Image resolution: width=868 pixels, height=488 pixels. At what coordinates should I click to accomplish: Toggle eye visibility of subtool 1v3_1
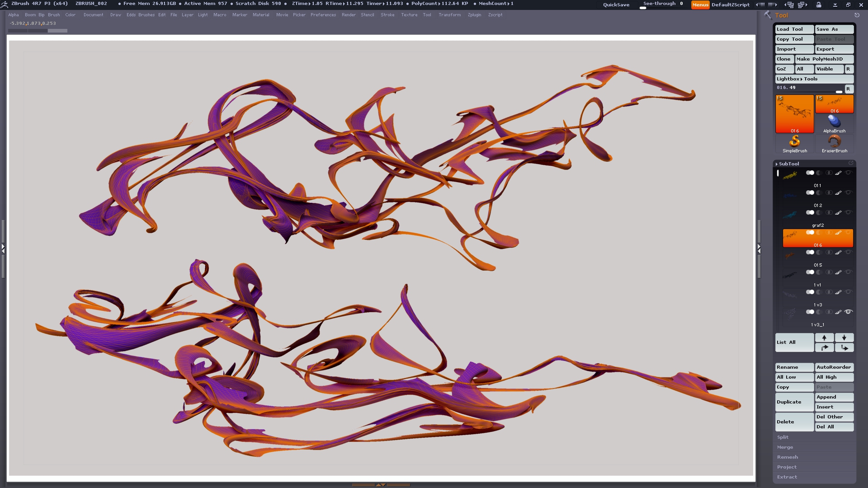849,312
